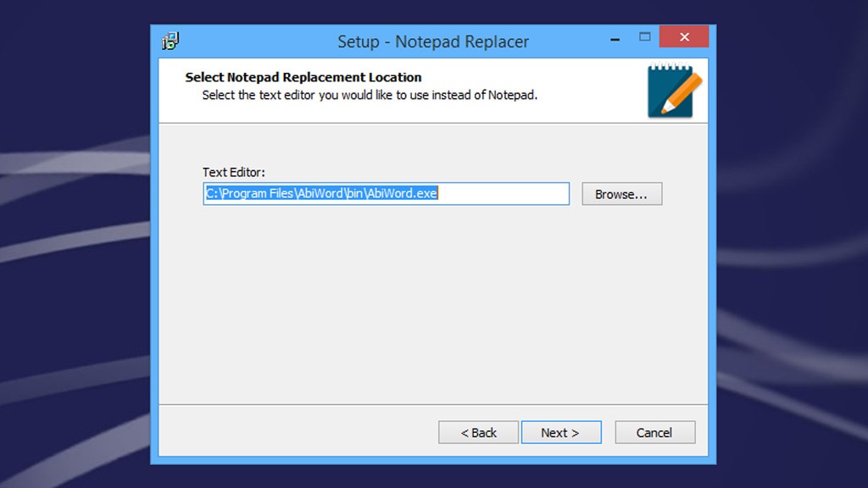
Task: Cancel the Notepad Replacer setup
Action: 654,432
